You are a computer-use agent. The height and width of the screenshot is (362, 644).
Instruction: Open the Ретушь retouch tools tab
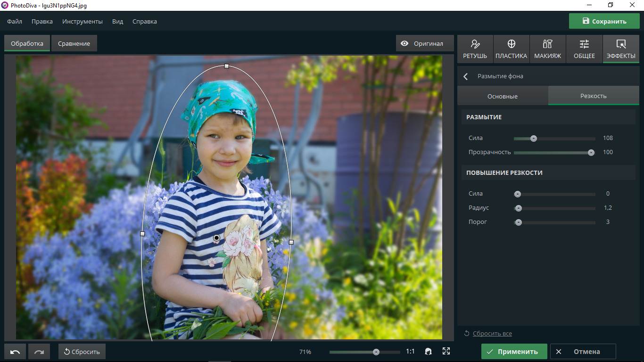[475, 49]
